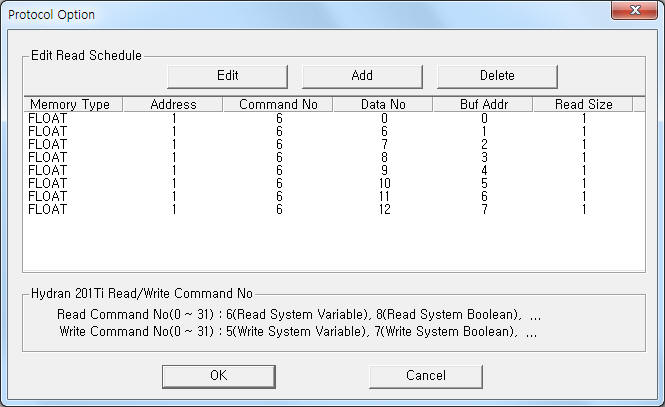Select the row with Data No 12
665x407 pixels.
tap(334, 209)
